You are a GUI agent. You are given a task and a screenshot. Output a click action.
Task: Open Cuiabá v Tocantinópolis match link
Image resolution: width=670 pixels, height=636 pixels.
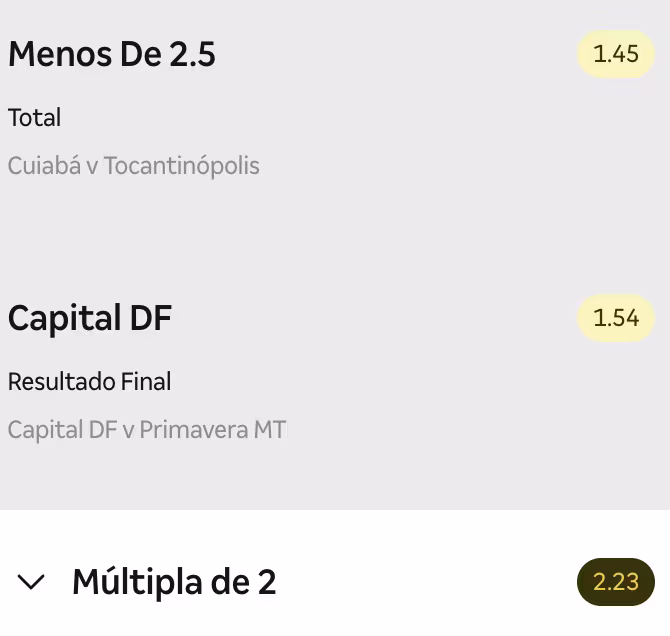coord(134,166)
